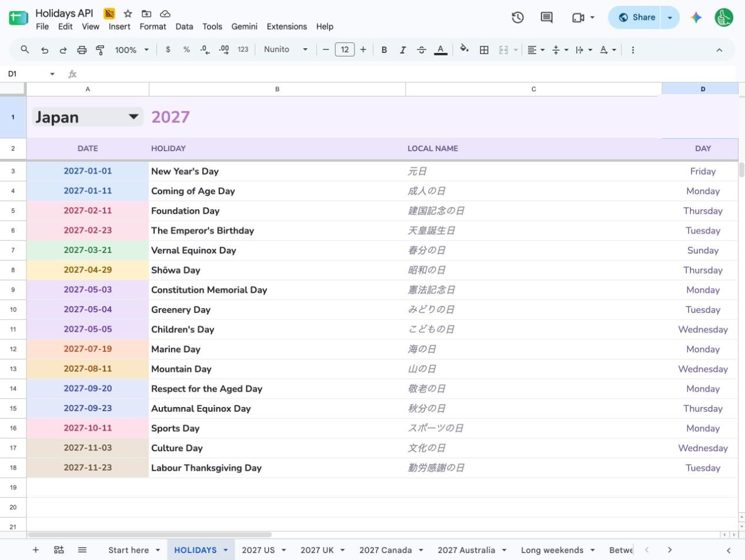Open the Edit menu
The image size is (745, 560).
point(65,26)
